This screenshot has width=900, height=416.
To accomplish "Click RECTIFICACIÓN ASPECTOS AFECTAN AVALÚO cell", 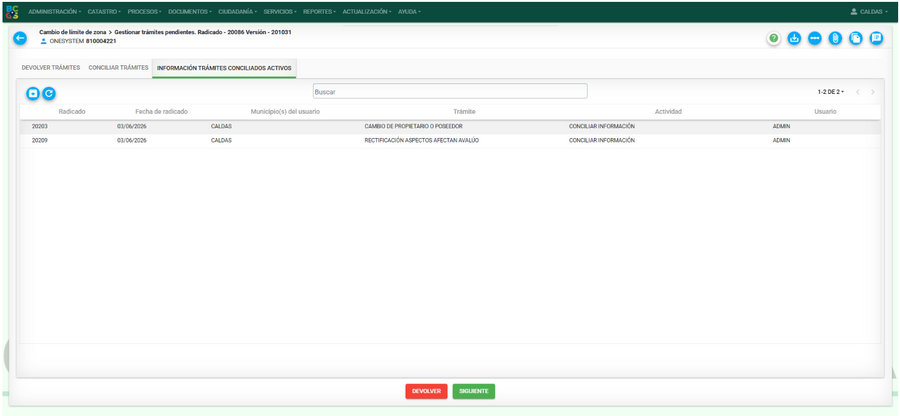I will [x=421, y=141].
